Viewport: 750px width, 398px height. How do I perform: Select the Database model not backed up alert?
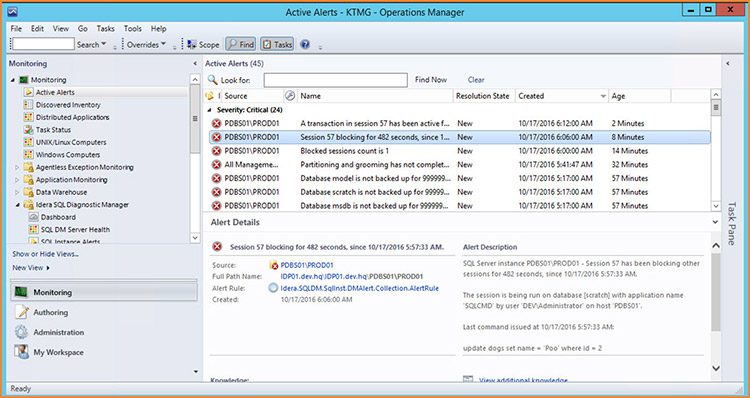(x=460, y=178)
